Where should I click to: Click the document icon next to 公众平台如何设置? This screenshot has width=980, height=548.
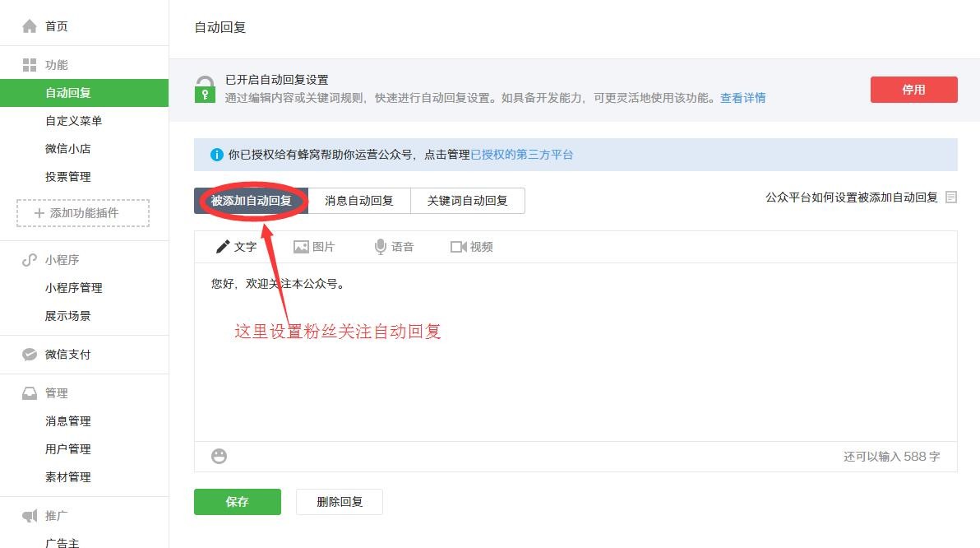point(951,197)
